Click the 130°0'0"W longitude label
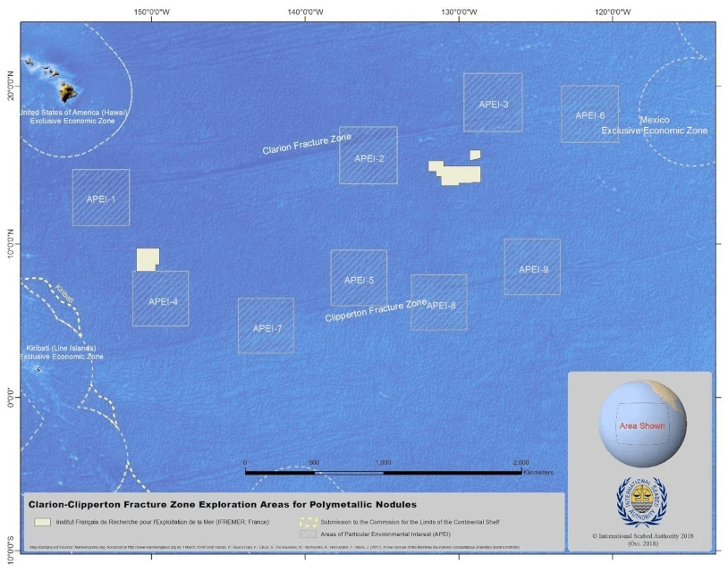728x572 pixels. pos(459,12)
